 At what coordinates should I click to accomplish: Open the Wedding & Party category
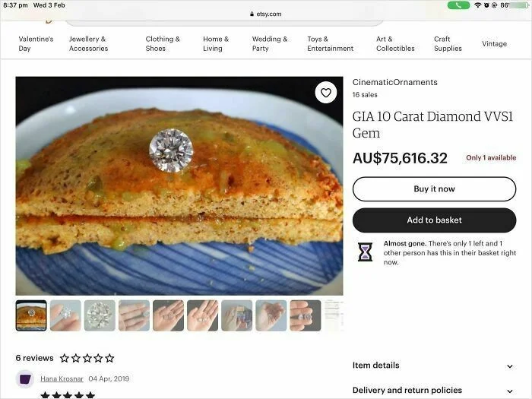point(270,43)
